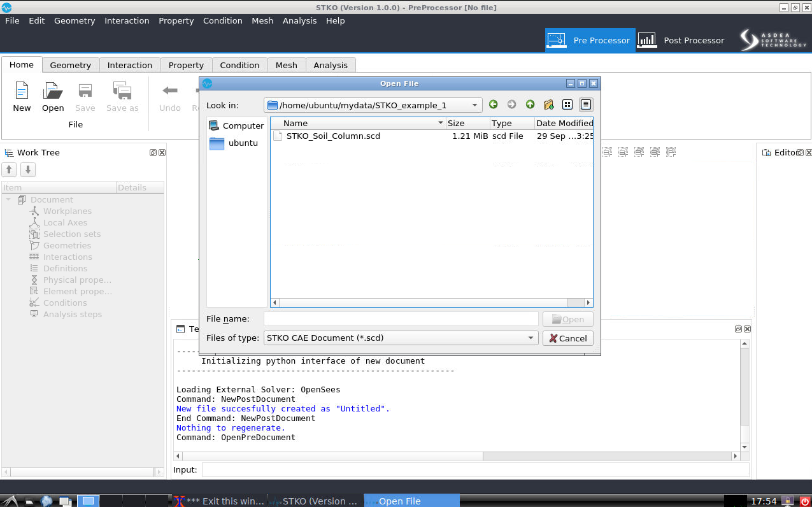Select Geometries in the Work Tree
This screenshot has height=507, width=812.
67,246
